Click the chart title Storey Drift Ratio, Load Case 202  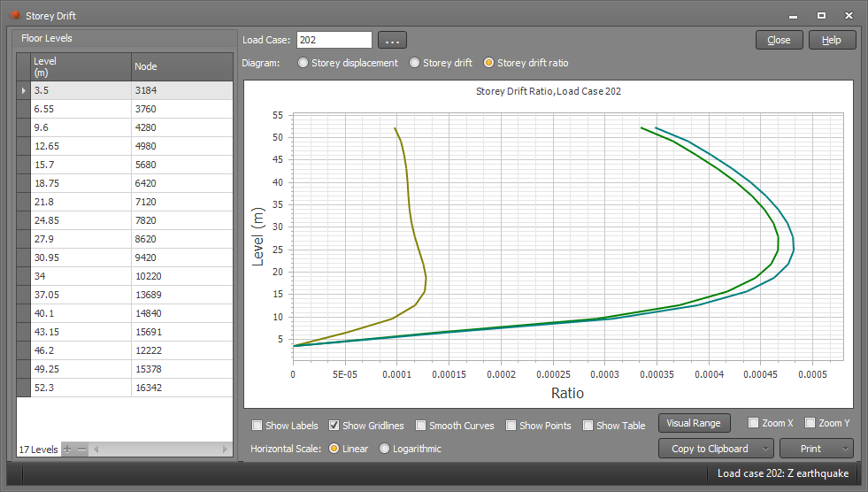tap(549, 91)
